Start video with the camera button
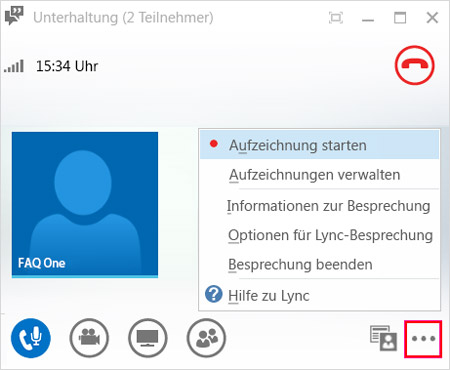450x370 pixels. tap(89, 338)
